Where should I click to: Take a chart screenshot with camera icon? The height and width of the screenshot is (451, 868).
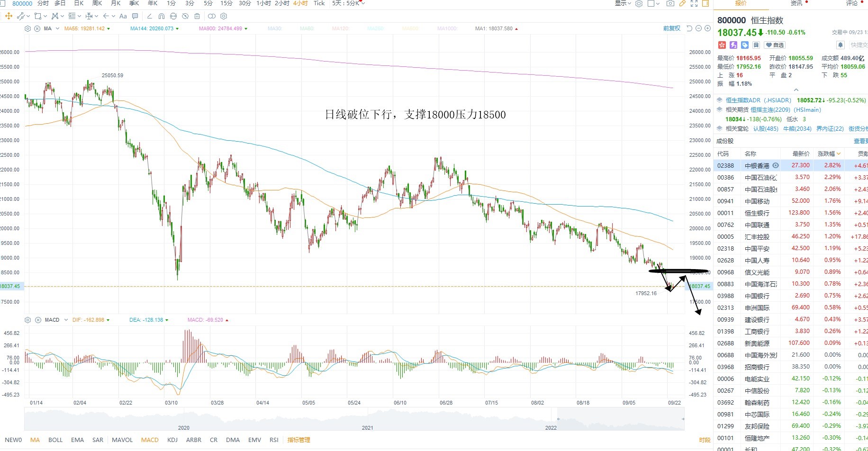(x=670, y=3)
